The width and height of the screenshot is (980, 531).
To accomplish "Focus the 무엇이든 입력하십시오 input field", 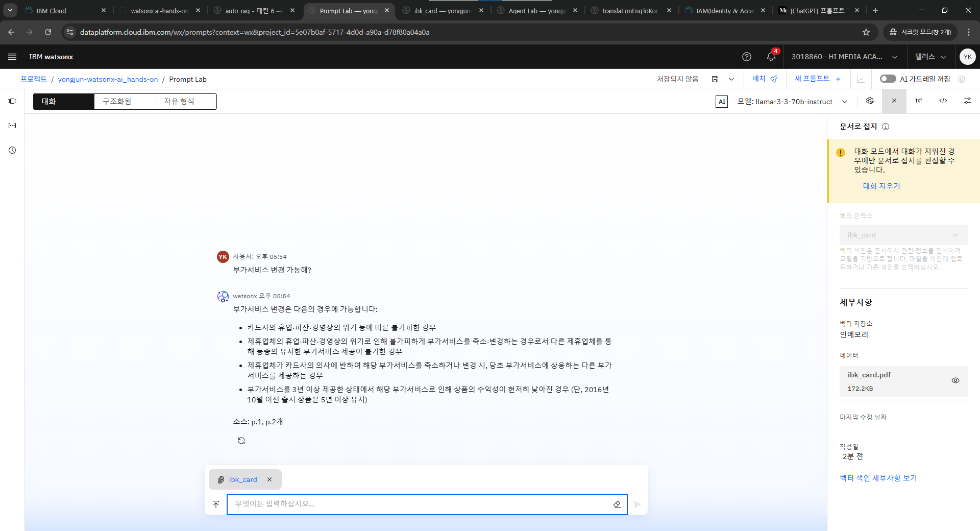I will [x=420, y=504].
